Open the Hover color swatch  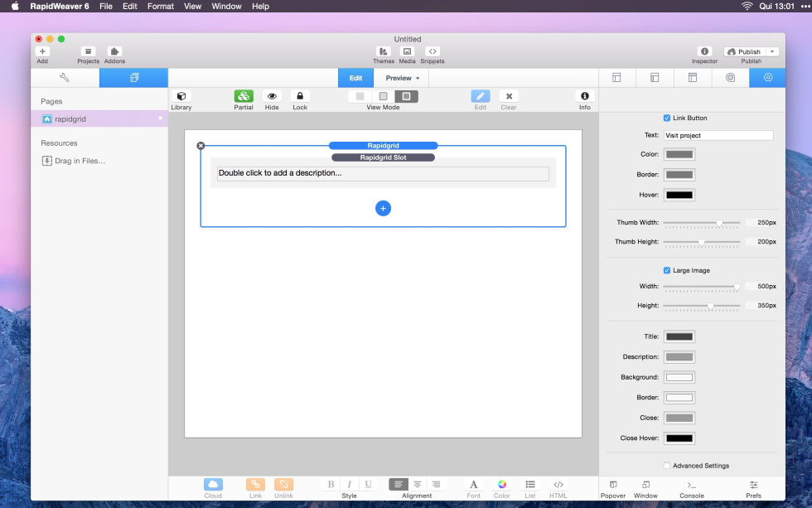679,196
